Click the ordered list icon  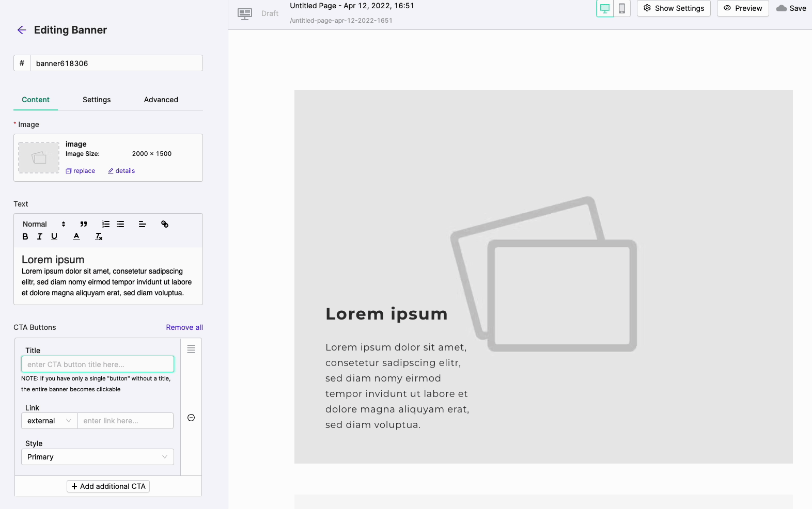(106, 224)
